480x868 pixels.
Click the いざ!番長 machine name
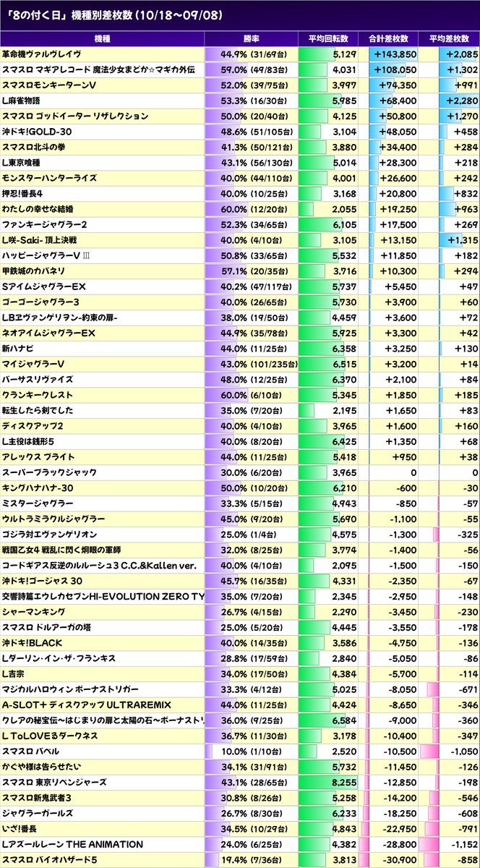click(x=20, y=828)
